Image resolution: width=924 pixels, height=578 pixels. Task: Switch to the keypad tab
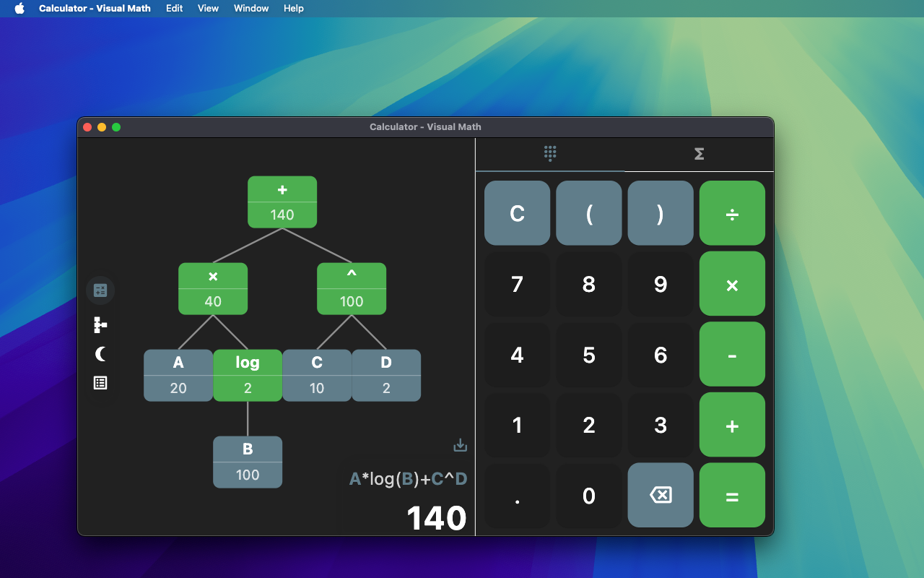click(x=550, y=154)
